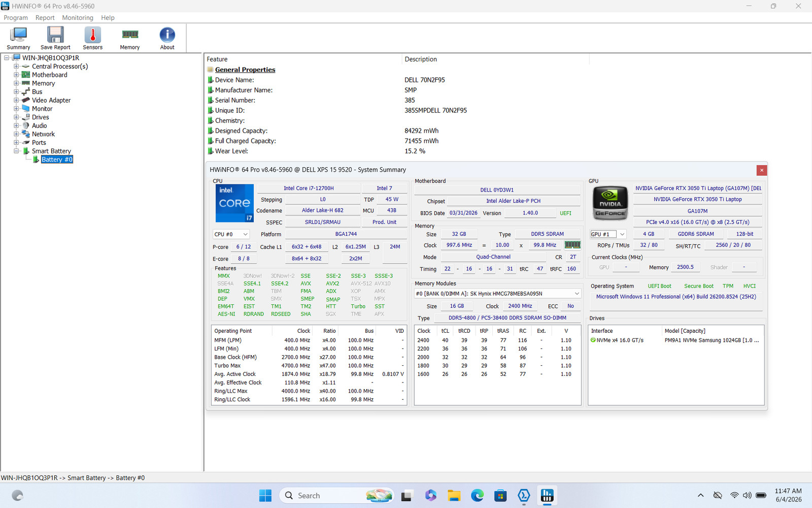Open the Program menu
Screen dimensions: 812x508
[16, 18]
